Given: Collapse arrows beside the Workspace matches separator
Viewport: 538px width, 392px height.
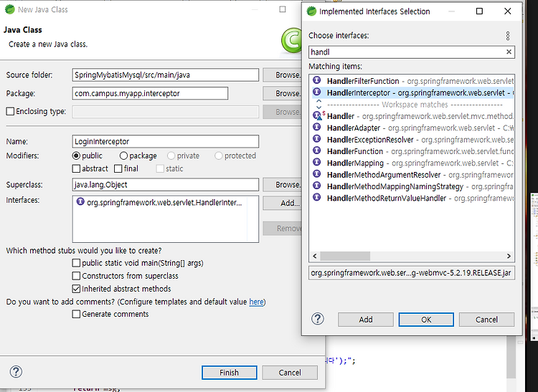Looking at the screenshot, I should click(x=318, y=104).
